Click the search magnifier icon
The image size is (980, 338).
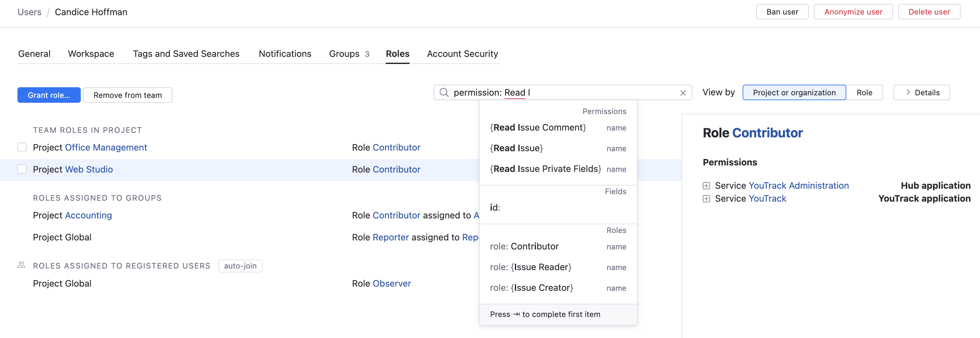tap(443, 92)
